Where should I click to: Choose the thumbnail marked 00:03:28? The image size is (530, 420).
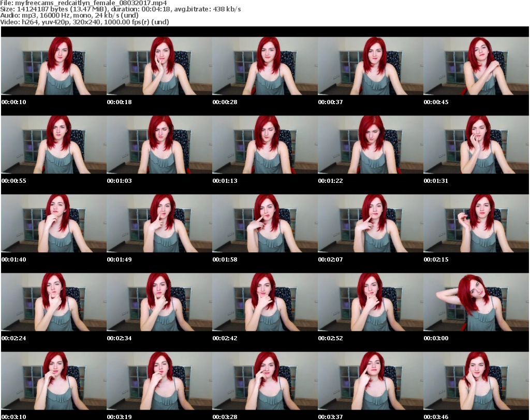[265, 381]
